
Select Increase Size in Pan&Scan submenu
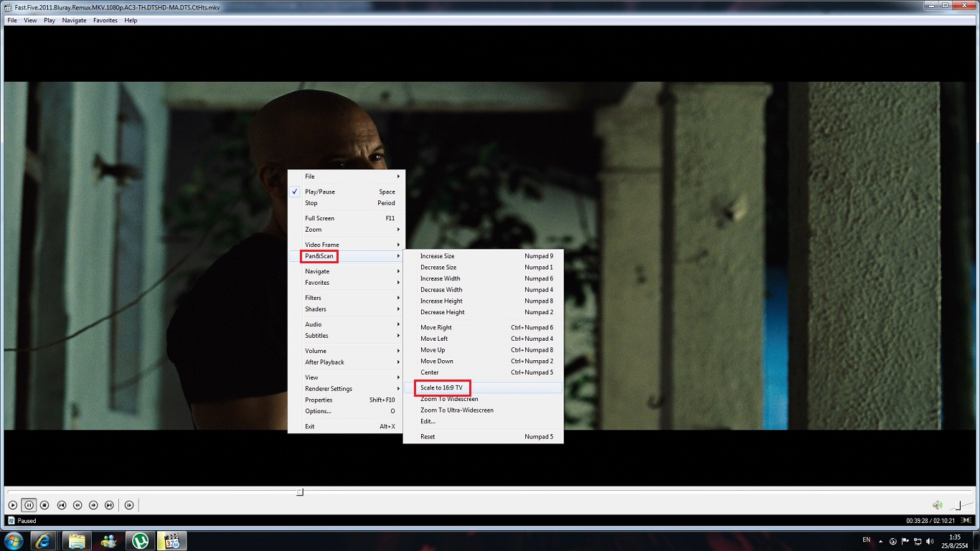(x=483, y=256)
